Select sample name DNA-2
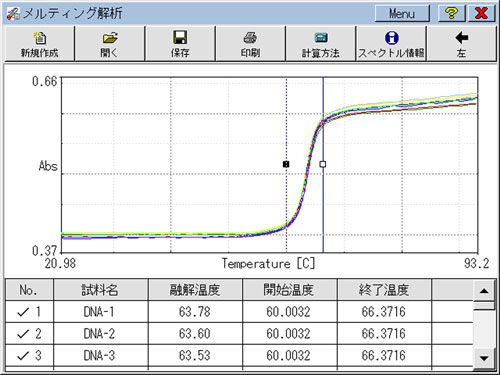The width and height of the screenshot is (500, 375). click(x=99, y=334)
